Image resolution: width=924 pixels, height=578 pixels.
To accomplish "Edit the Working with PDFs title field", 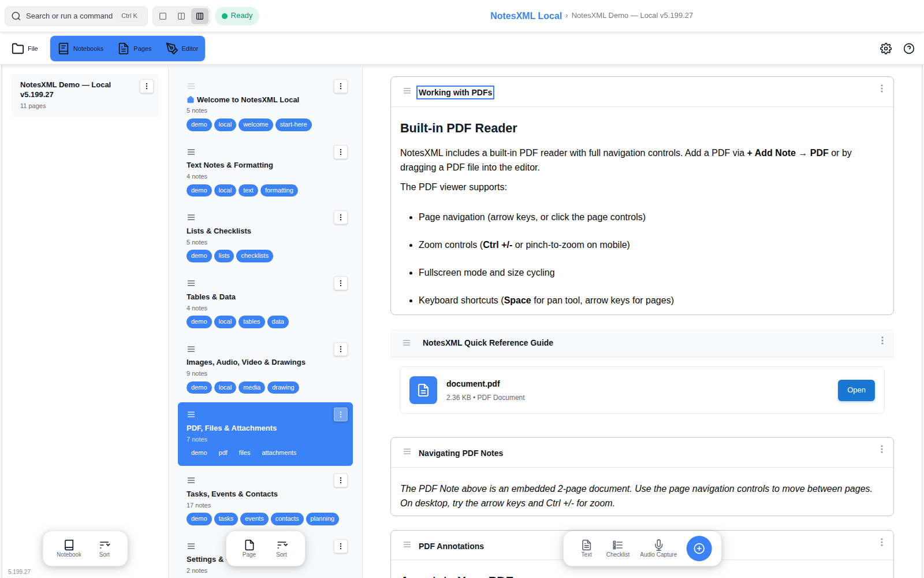I will click(x=455, y=92).
